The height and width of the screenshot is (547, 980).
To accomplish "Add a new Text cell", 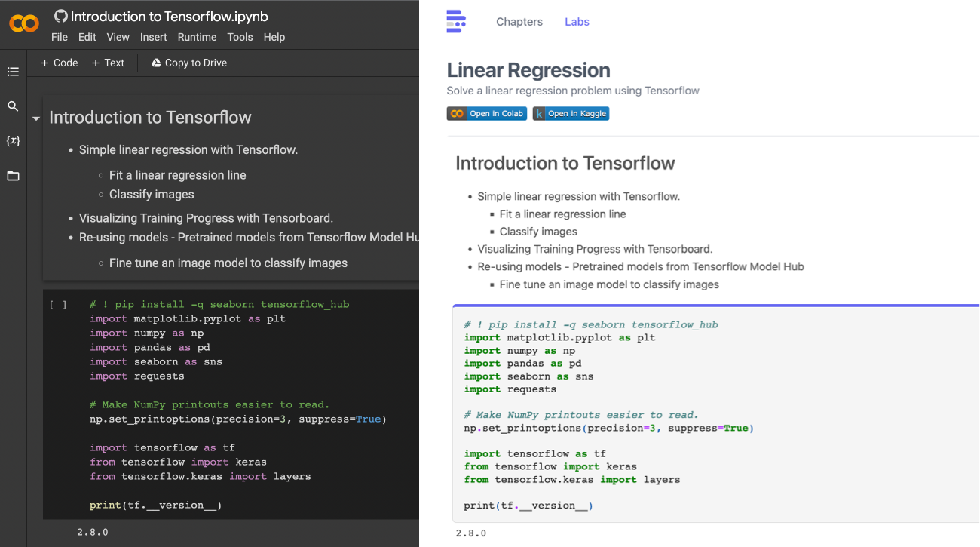I will click(x=108, y=63).
